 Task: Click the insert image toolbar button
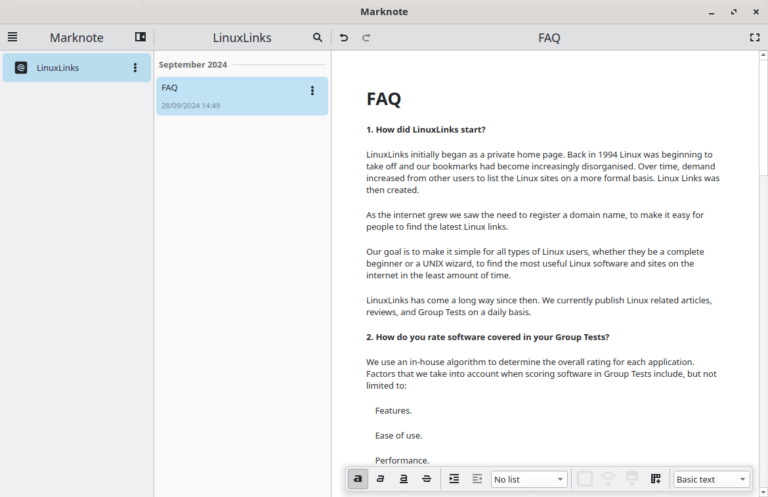click(x=631, y=478)
